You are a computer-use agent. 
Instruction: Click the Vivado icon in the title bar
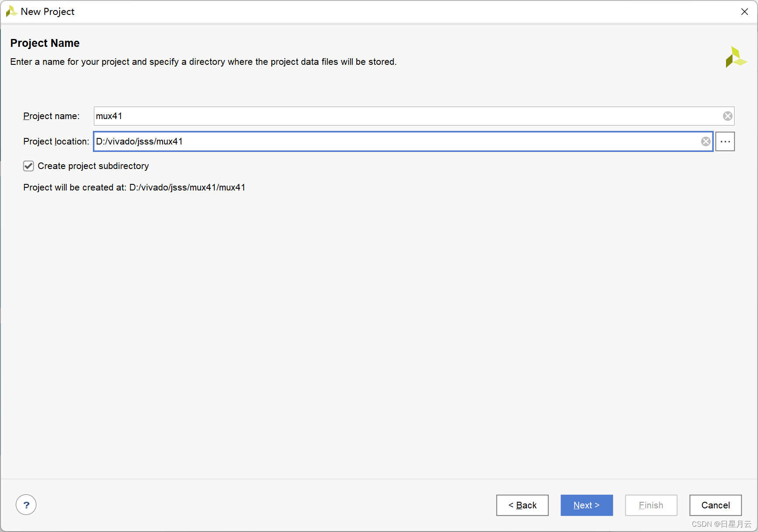point(11,11)
